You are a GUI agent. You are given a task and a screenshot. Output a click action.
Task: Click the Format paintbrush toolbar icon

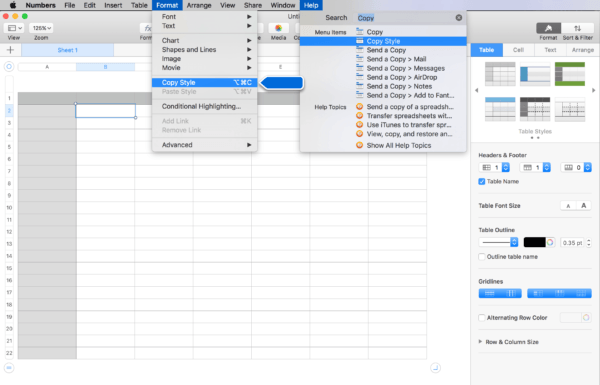548,28
